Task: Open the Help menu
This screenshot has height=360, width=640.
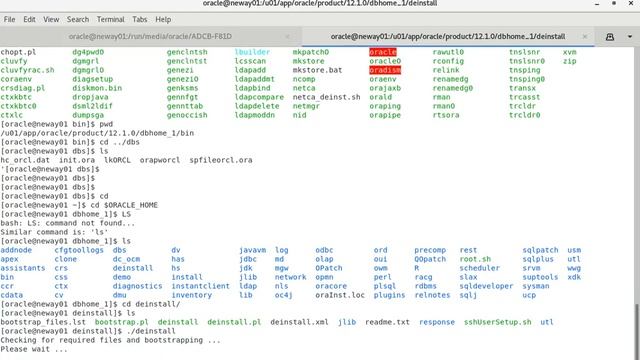Action: [163, 19]
